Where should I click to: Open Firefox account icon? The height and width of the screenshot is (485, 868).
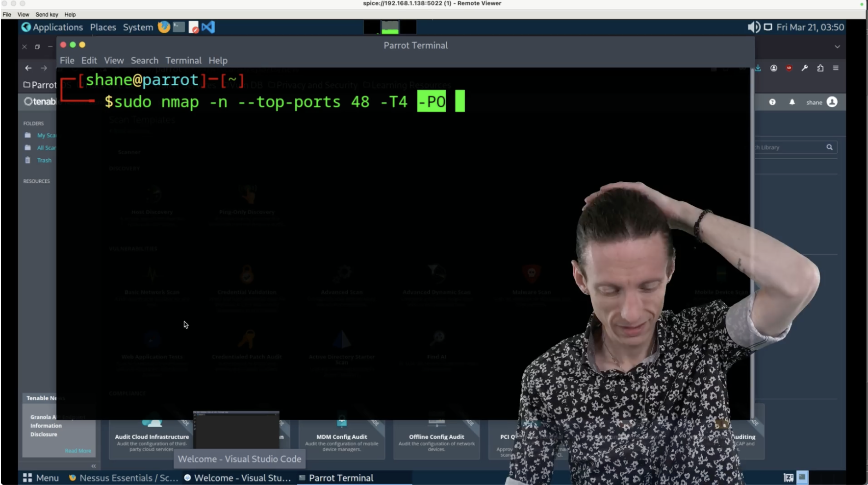[x=773, y=68]
